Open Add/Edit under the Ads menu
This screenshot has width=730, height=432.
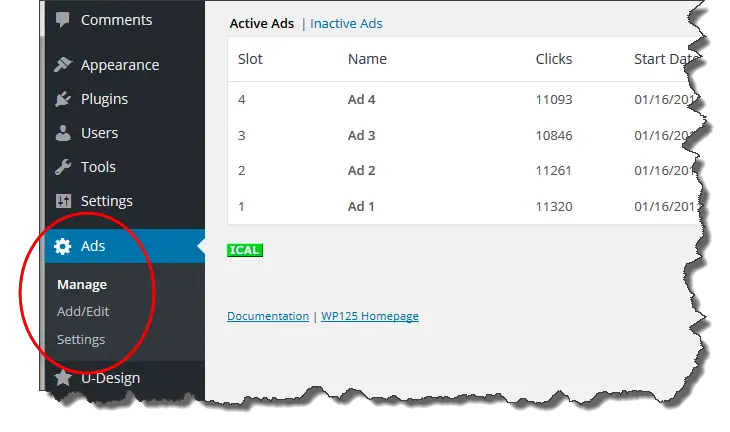pos(83,311)
